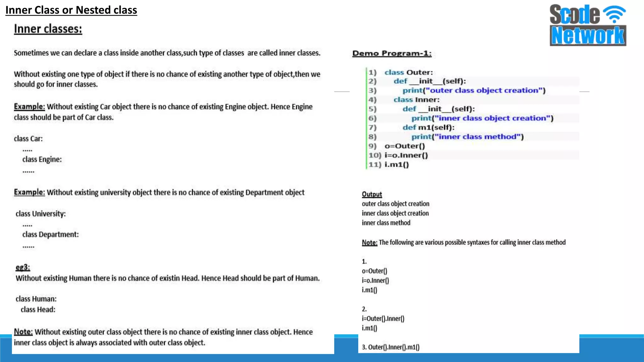Click the sentence starting 'Sometimes we can declare'
The height and width of the screenshot is (362, 644).
[x=167, y=53]
